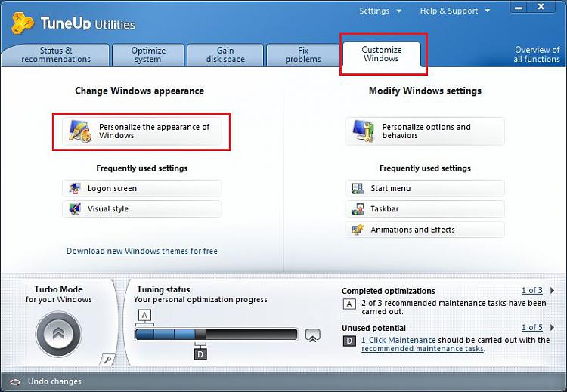This screenshot has width=567, height=392.
Task: Show next completed optimization arrow
Action: click(552, 290)
